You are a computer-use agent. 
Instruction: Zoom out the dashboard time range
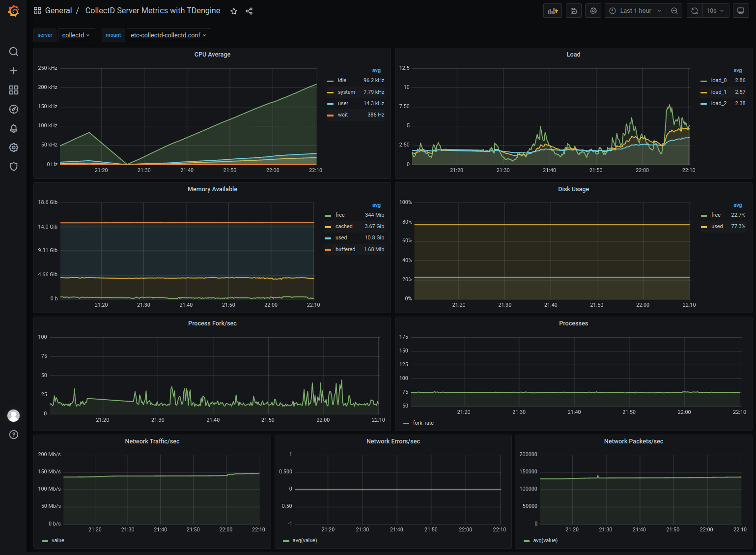click(674, 10)
